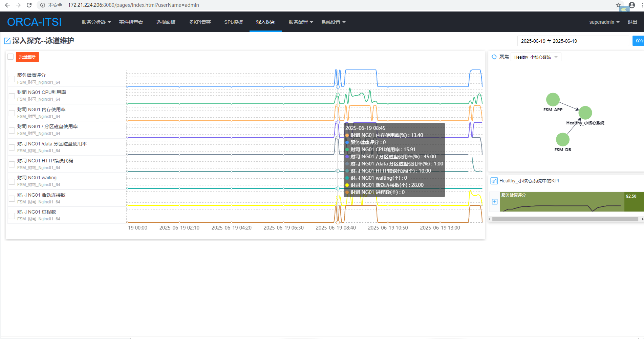The width and height of the screenshot is (644, 339).
Task: Switch to the 多KPI告警 tab
Action: 200,22
